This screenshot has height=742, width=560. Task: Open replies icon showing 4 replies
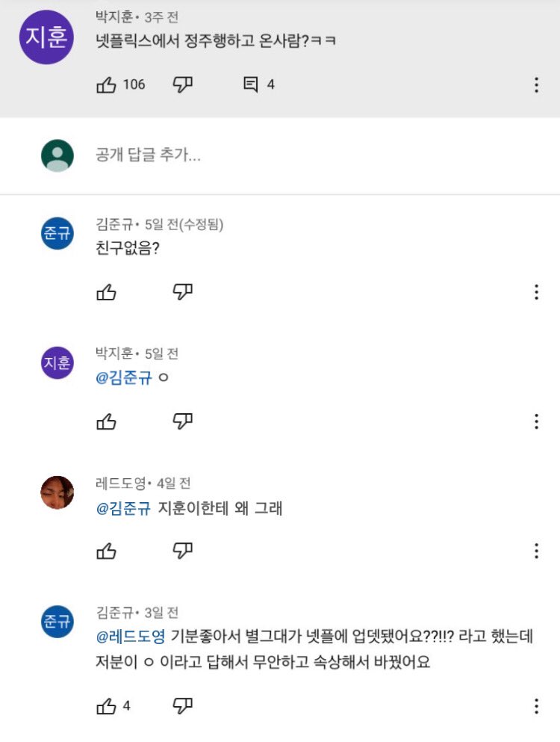pyautogui.click(x=251, y=84)
